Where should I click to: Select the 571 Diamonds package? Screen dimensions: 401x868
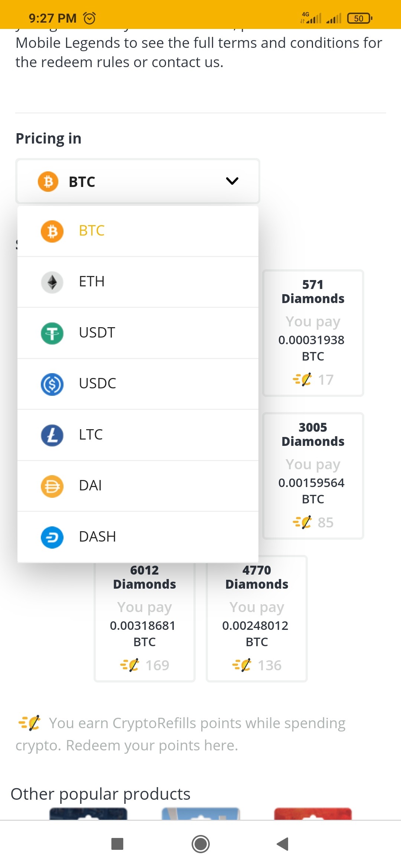313,333
